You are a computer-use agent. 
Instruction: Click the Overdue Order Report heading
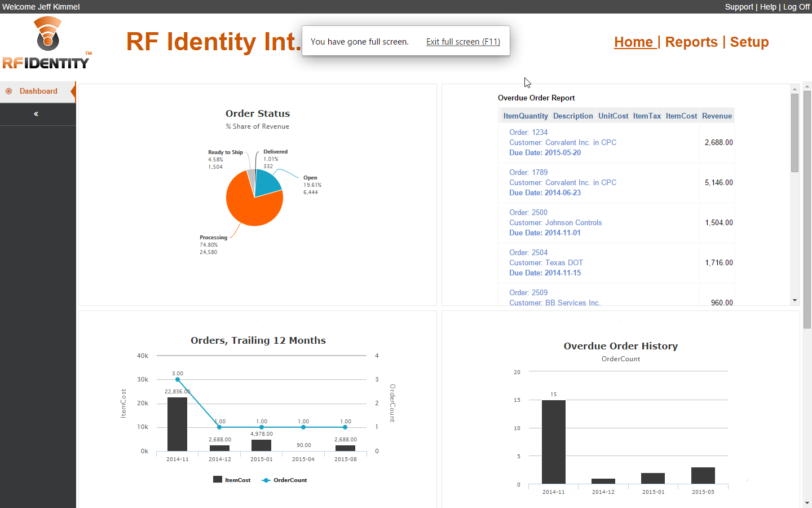536,98
